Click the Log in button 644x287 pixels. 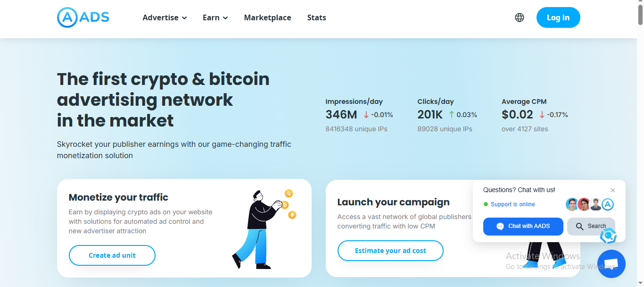tap(558, 17)
